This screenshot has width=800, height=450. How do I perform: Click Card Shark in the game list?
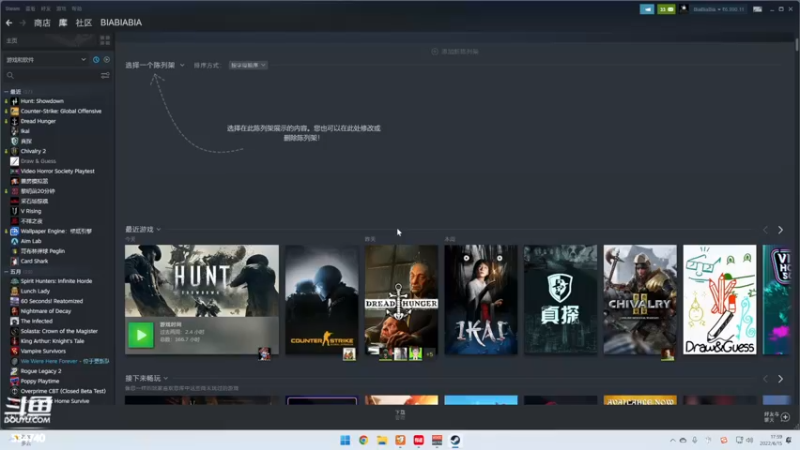pos(34,261)
